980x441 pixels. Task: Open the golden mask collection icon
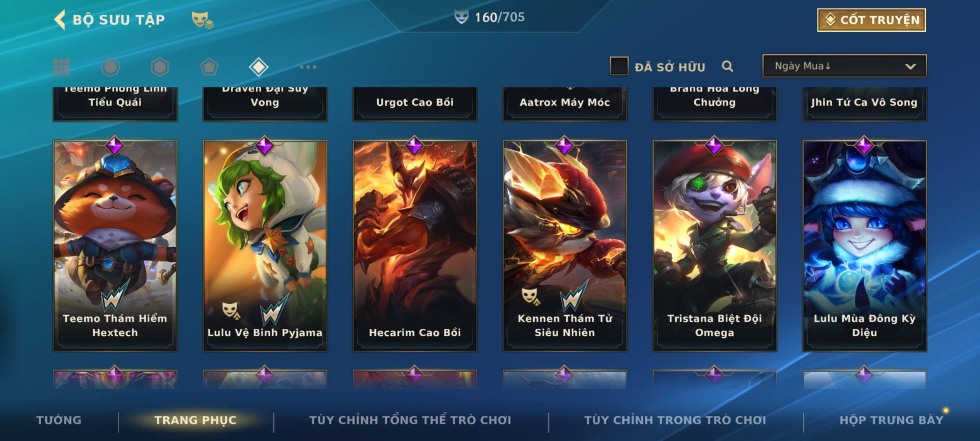pyautogui.click(x=203, y=20)
